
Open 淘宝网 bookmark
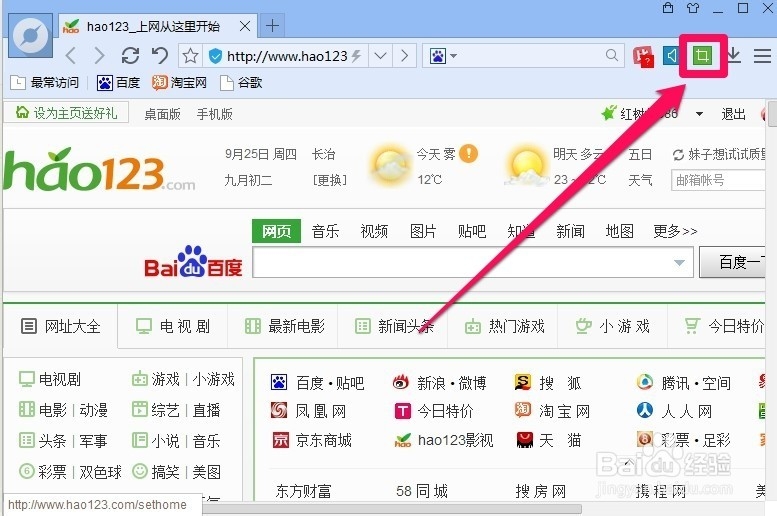[x=179, y=82]
